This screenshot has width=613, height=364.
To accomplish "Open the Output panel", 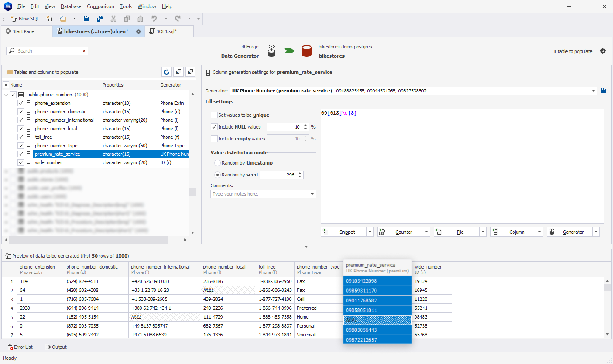I will [x=56, y=347].
